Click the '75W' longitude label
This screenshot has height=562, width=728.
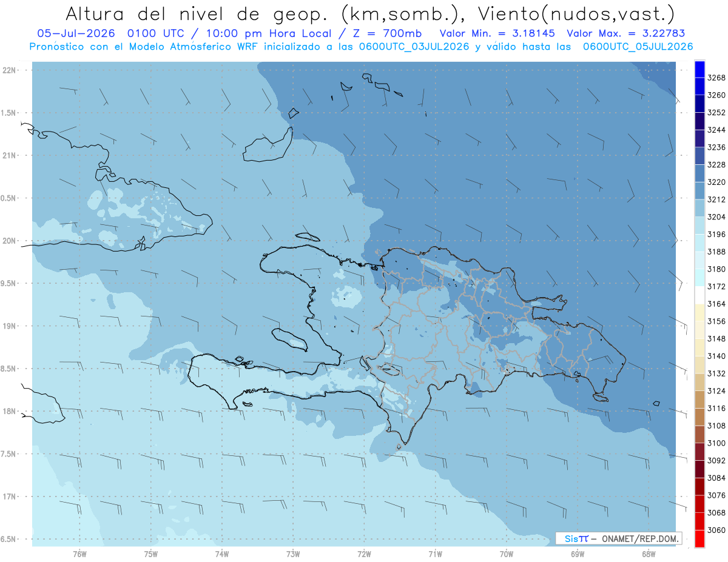point(151,554)
